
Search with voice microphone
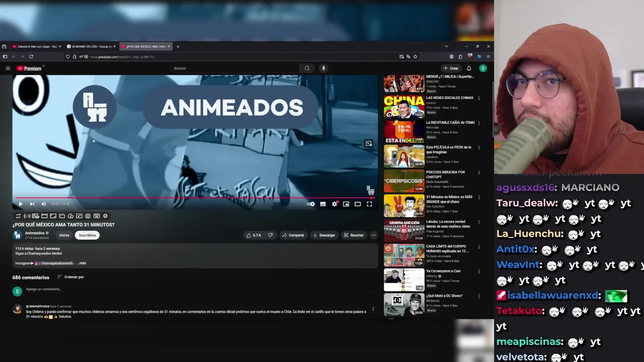tap(324, 68)
